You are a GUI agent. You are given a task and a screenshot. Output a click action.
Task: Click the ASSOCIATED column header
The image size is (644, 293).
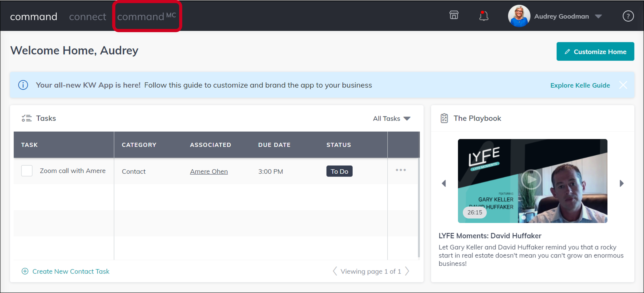click(x=210, y=145)
